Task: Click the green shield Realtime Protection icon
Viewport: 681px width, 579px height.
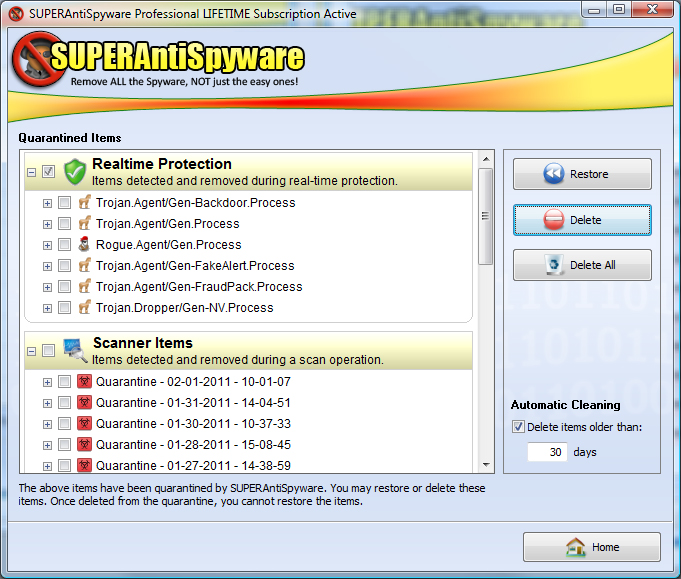Action: 75,172
